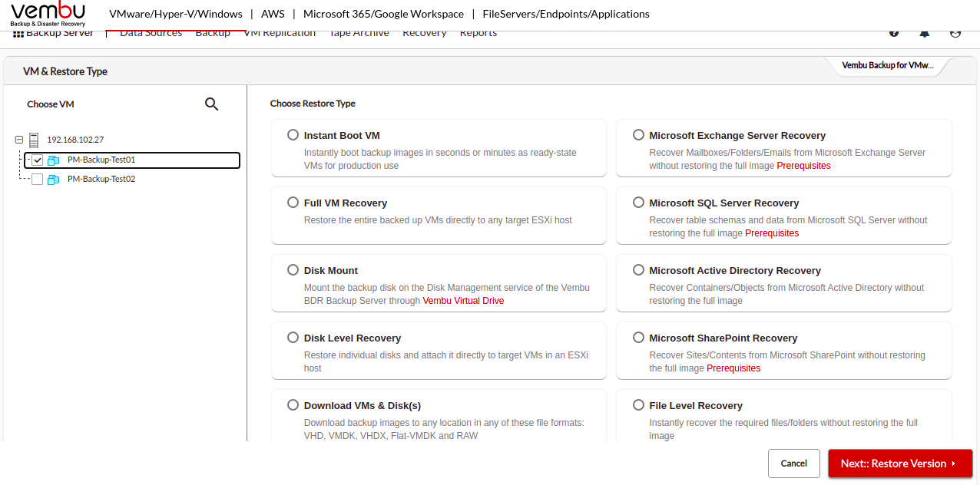
Task: Open FileServers/Endpoints/Applications tab
Action: 566,14
